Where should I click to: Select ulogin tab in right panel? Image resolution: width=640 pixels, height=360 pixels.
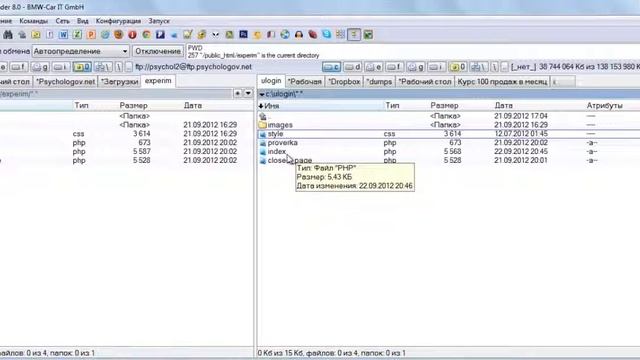coord(271,81)
